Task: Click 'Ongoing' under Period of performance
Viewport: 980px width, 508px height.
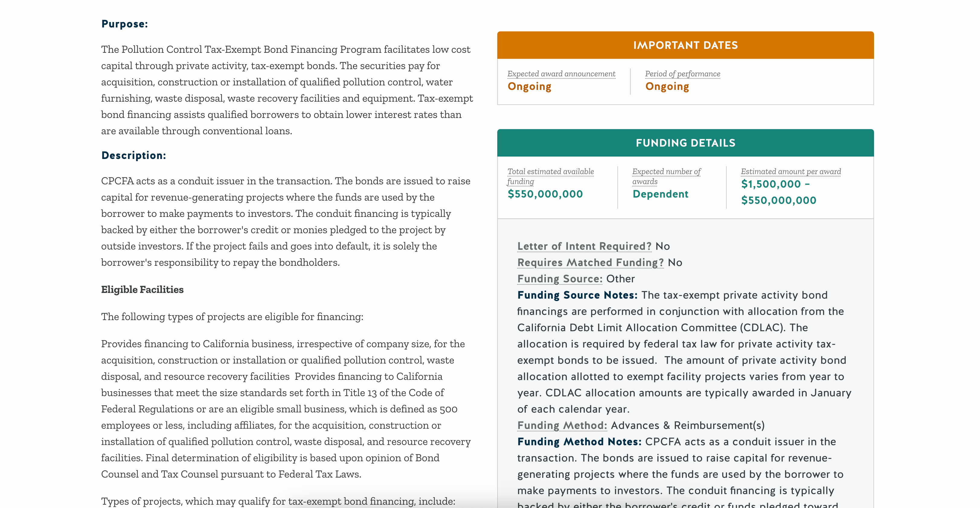Action: (x=667, y=87)
